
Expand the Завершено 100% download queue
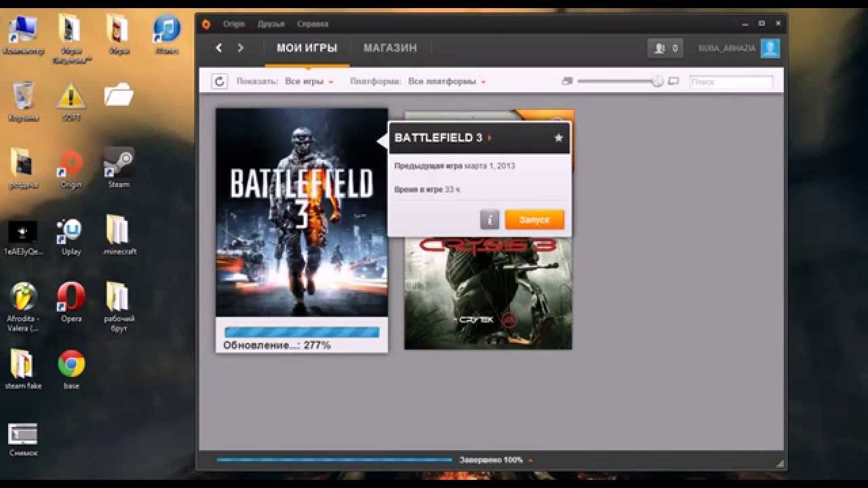530,460
